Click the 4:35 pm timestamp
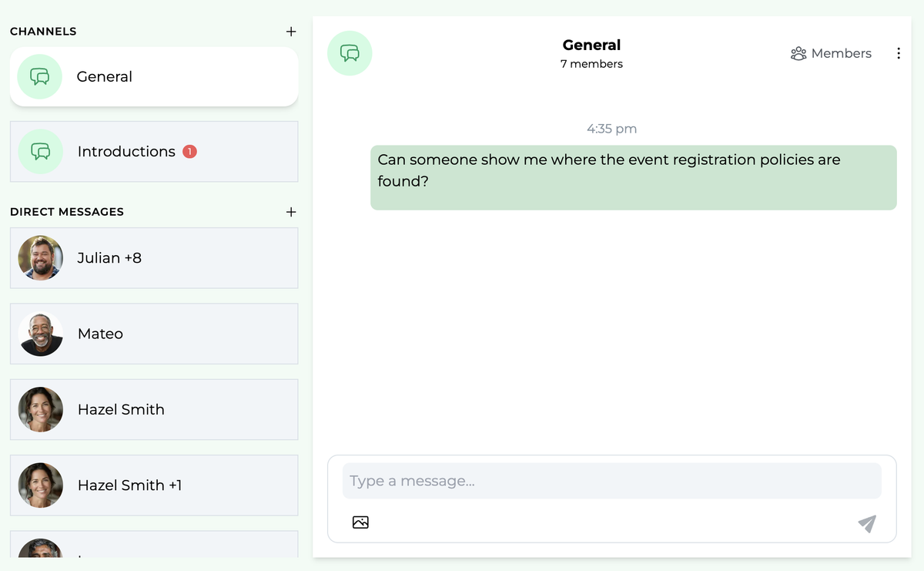This screenshot has height=571, width=924. [611, 129]
